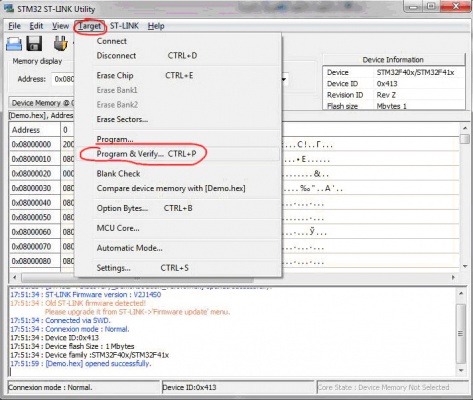Viewport: 473px width, 400px height.
Task: Click Revision ID value Rev Z
Action: 386,95
